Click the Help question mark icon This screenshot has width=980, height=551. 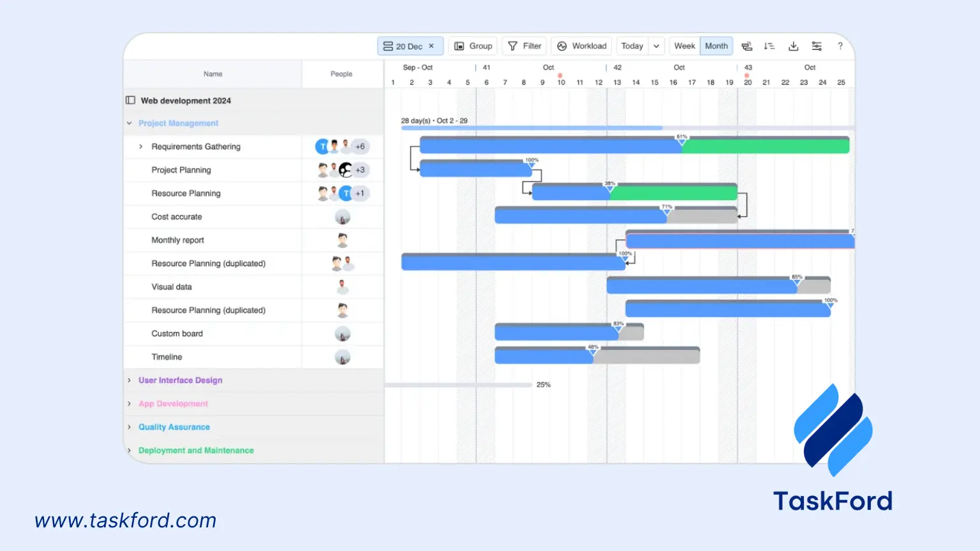coord(840,46)
